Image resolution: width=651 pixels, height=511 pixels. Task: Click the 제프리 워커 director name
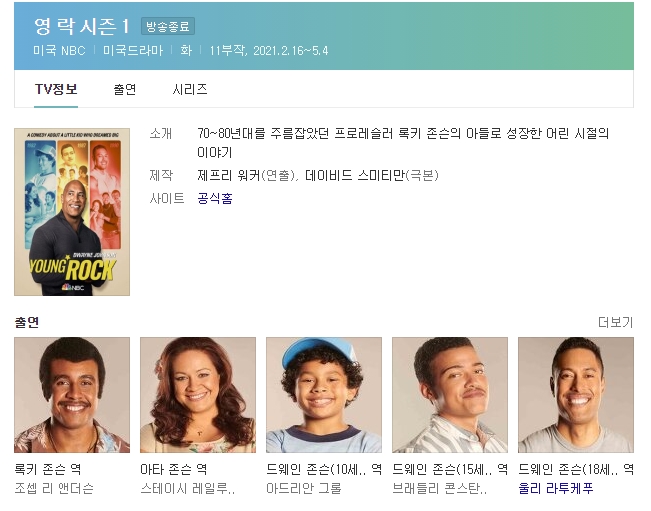(x=229, y=176)
